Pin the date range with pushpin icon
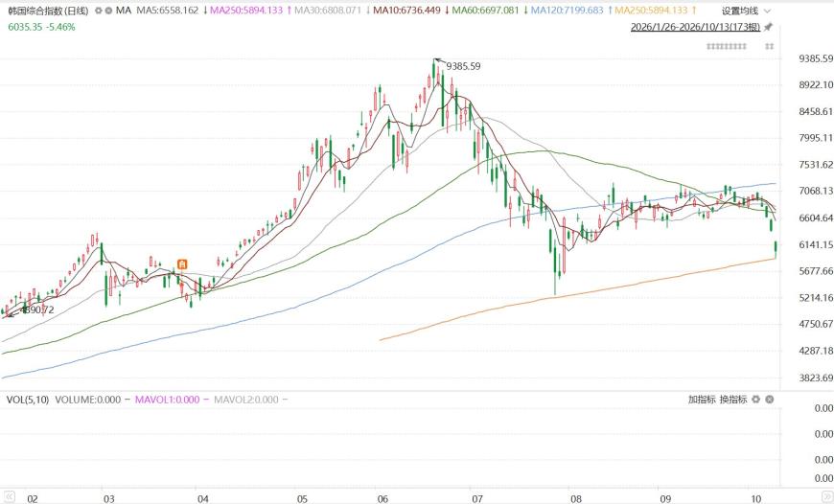 pos(768,27)
